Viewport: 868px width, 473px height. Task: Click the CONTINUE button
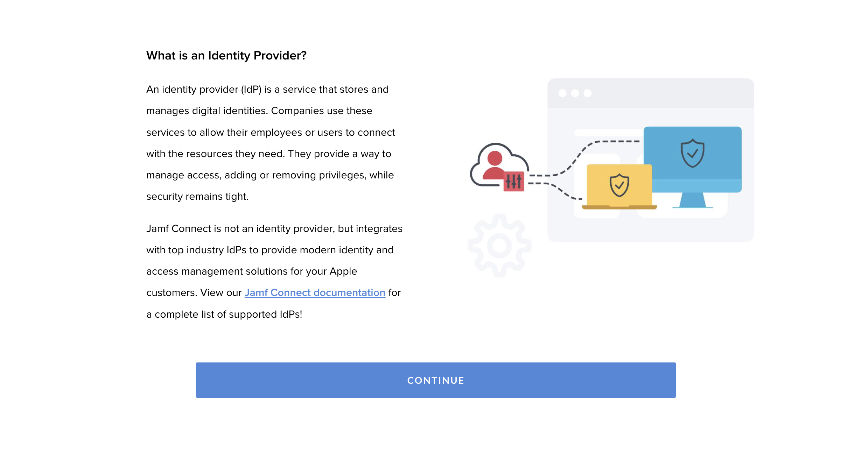[436, 380]
